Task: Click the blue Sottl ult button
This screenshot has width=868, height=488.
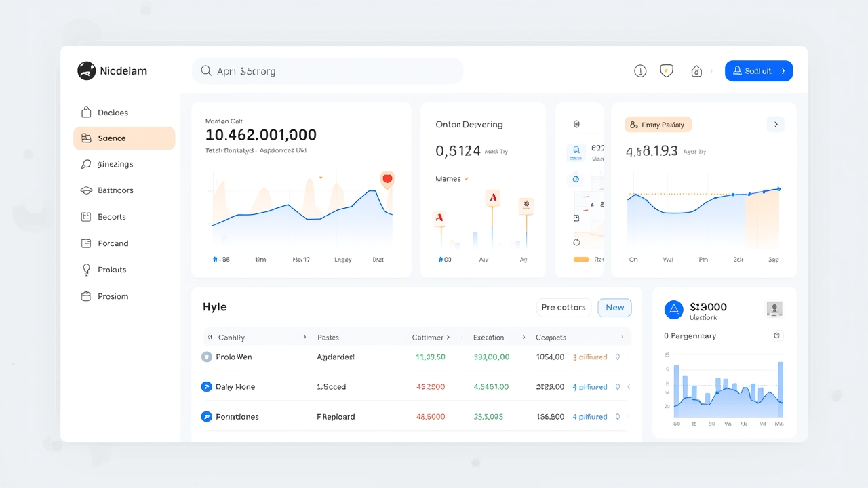Action: (x=758, y=70)
